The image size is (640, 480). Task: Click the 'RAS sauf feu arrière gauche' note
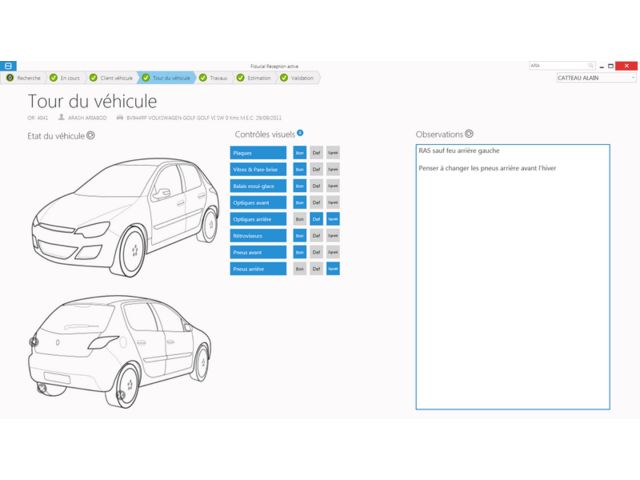tap(459, 151)
